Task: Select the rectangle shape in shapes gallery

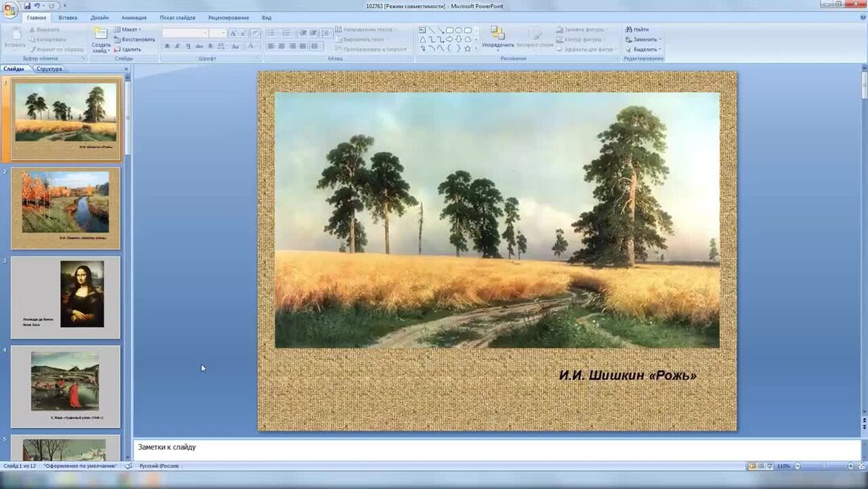Action: tap(449, 30)
